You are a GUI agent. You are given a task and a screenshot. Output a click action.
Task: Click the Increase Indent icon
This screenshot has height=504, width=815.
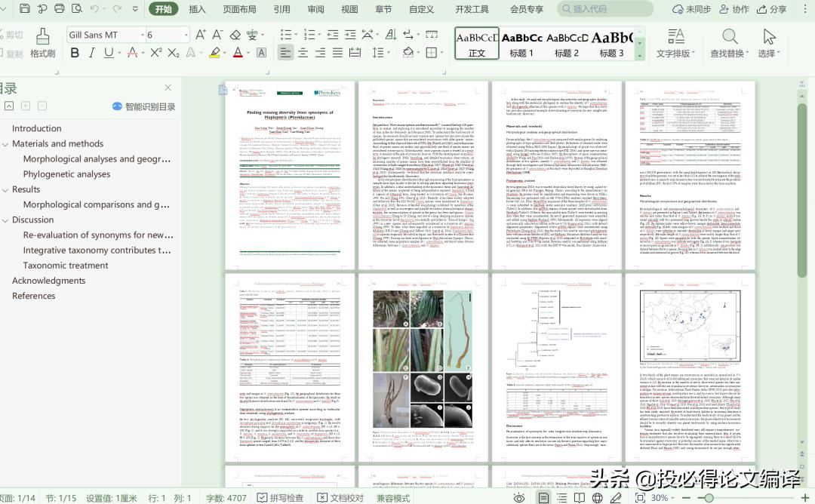click(350, 35)
